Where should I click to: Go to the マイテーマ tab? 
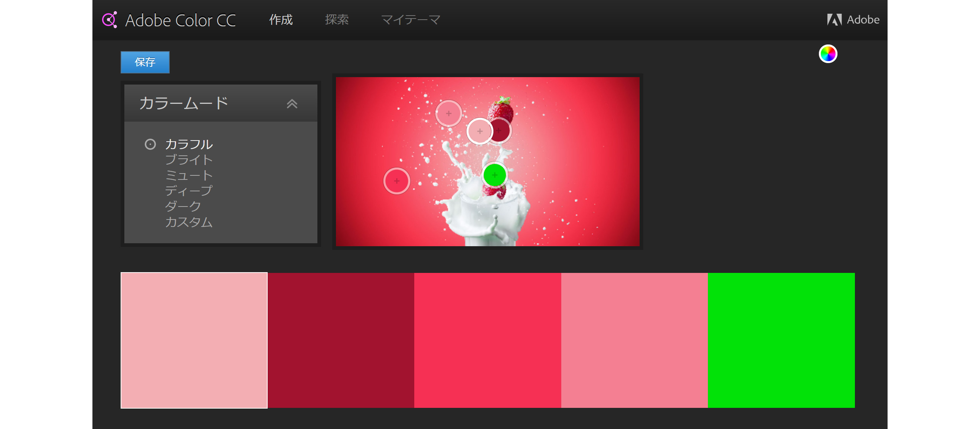pyautogui.click(x=411, y=20)
